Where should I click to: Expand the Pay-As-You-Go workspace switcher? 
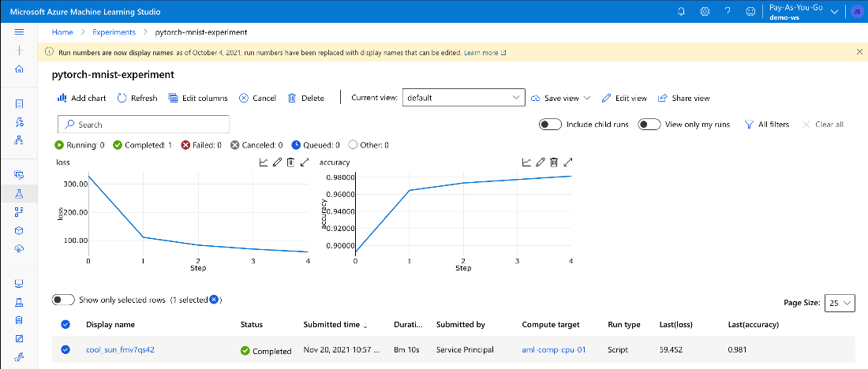835,12
